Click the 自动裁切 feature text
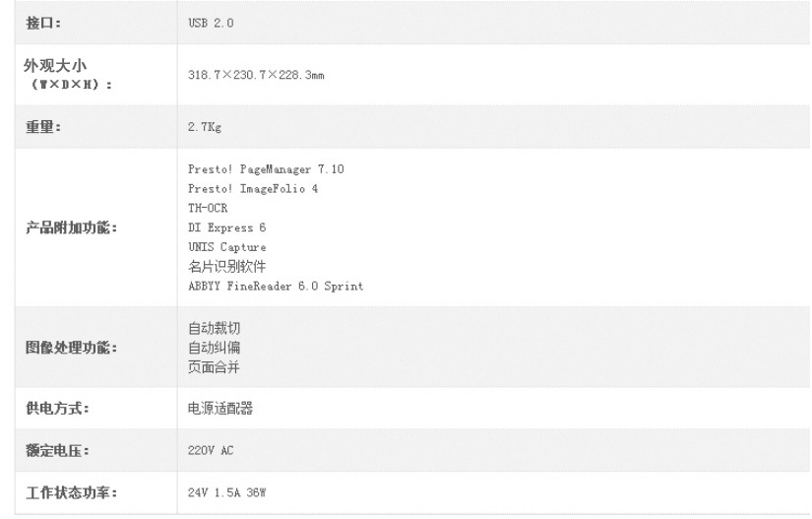 tap(214, 328)
